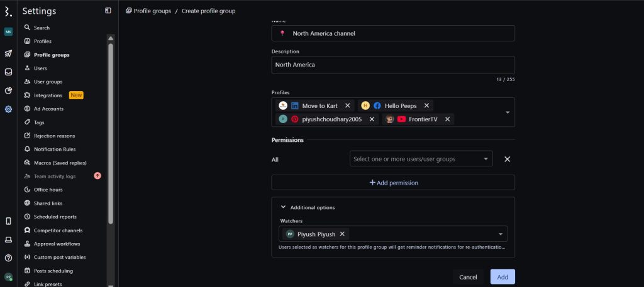Click Cancel to discard the group
The width and height of the screenshot is (644, 287).
468,277
